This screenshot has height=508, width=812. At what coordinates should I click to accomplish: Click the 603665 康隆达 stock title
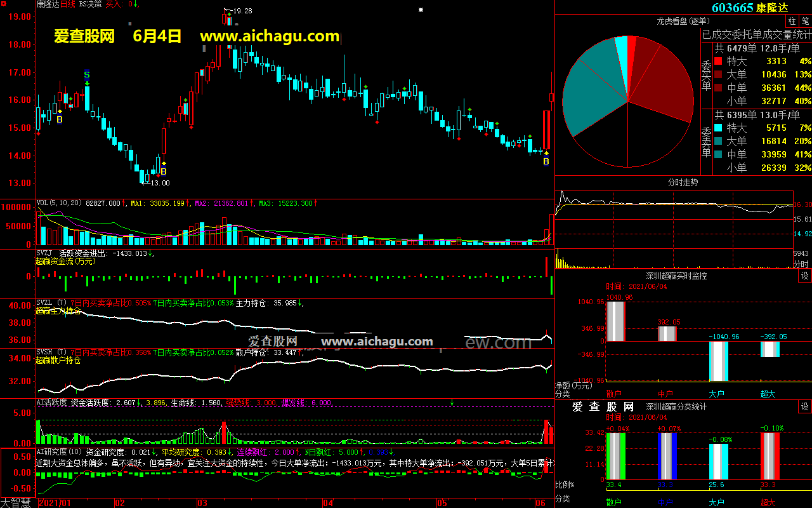click(x=749, y=8)
